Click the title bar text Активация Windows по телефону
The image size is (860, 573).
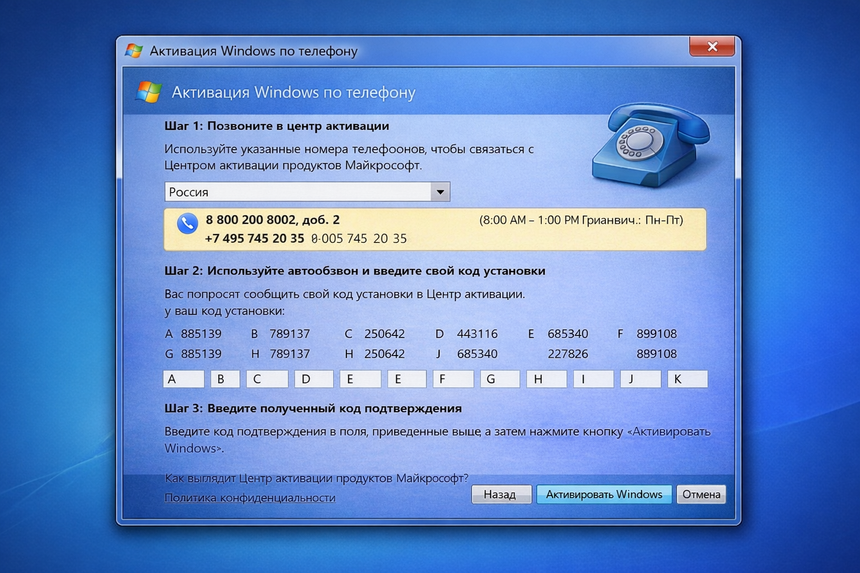(x=253, y=51)
